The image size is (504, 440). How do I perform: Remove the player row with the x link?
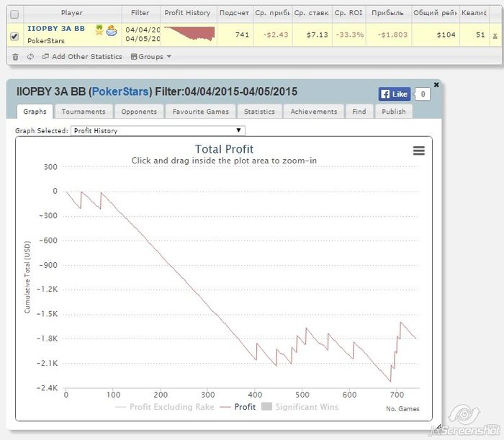point(495,35)
